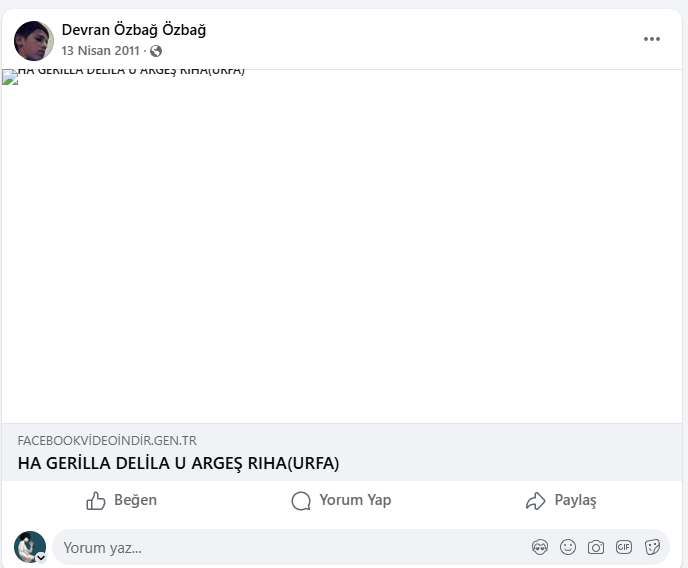Open Devran Özbağ's profile picture thumbnail
Viewport: 688px width, 568px height.
click(34, 41)
